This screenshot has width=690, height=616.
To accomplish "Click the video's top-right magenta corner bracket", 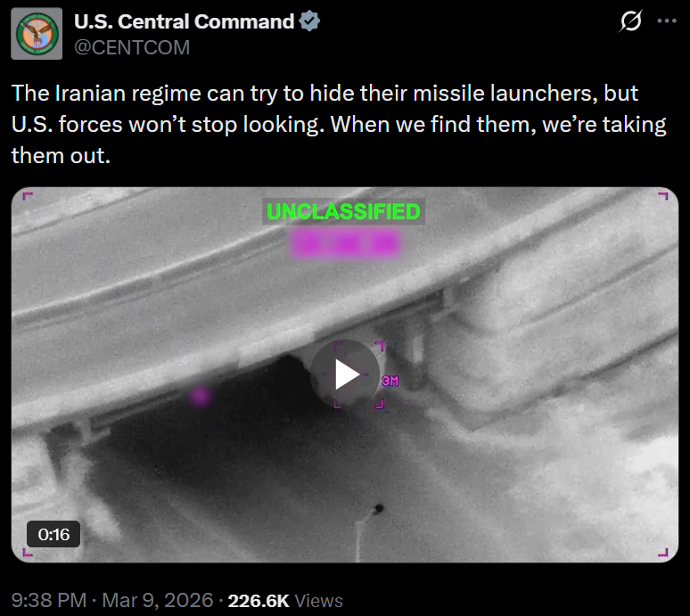I will click(663, 196).
